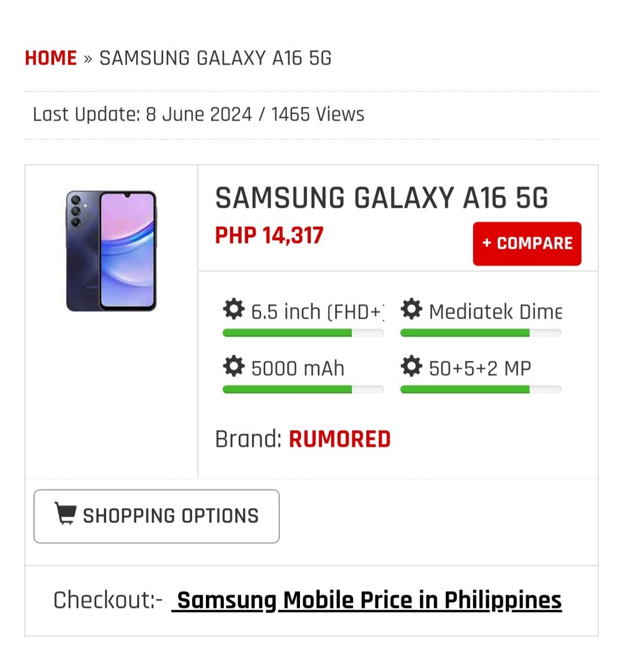622x672 pixels.
Task: Click the display rating progress bar
Action: pyautogui.click(x=303, y=333)
